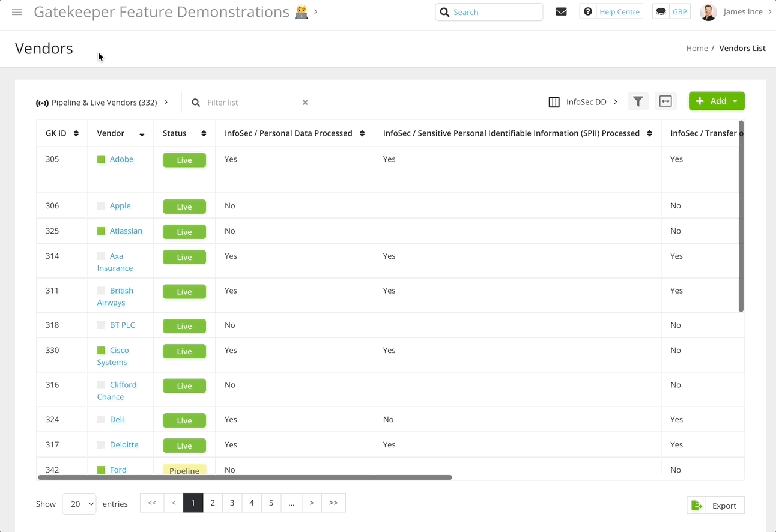Viewport: 776px width, 532px height.
Task: Click the InfoSec DD column view icon
Action: (554, 101)
